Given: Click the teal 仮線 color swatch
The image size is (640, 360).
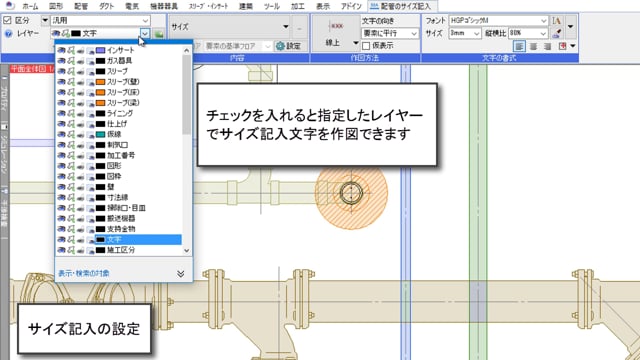Looking at the screenshot, I should pos(100,134).
